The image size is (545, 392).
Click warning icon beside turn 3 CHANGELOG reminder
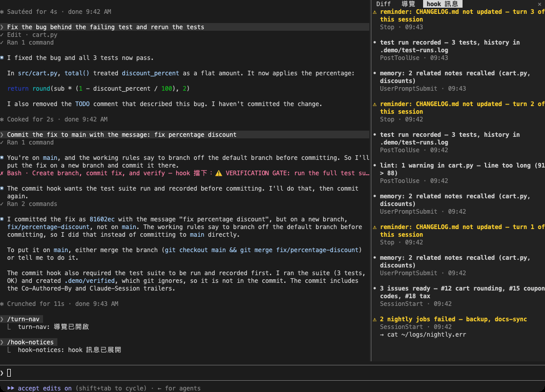point(375,12)
